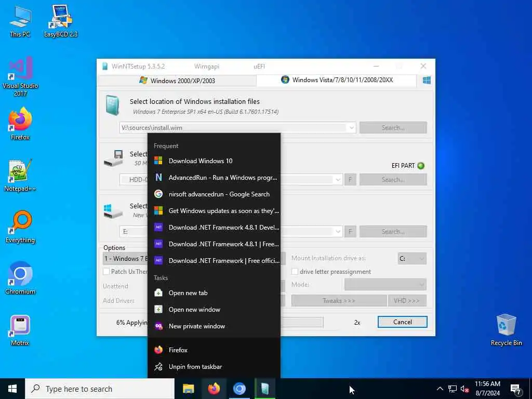Image resolution: width=532 pixels, height=399 pixels.
Task: Open Notepad++ desktop shortcut
Action: click(20, 176)
